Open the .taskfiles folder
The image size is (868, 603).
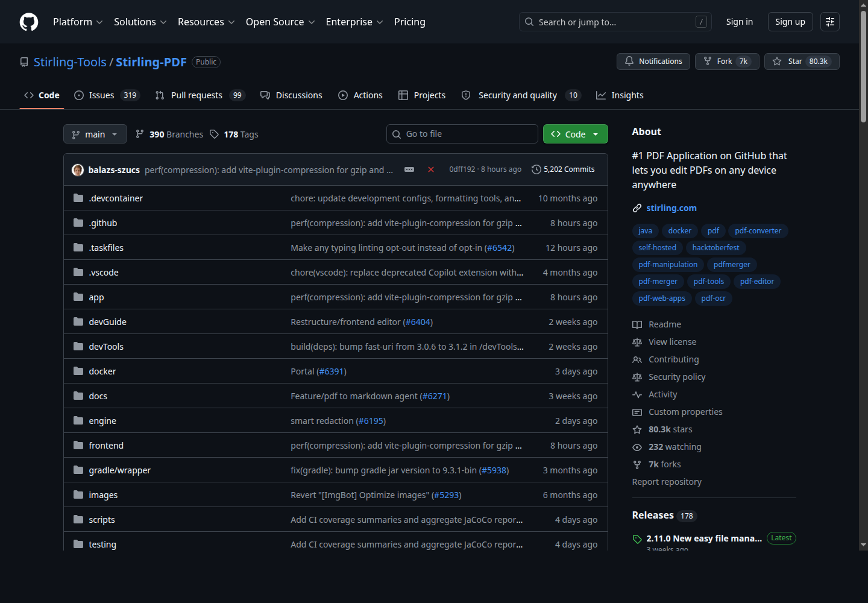click(x=106, y=248)
